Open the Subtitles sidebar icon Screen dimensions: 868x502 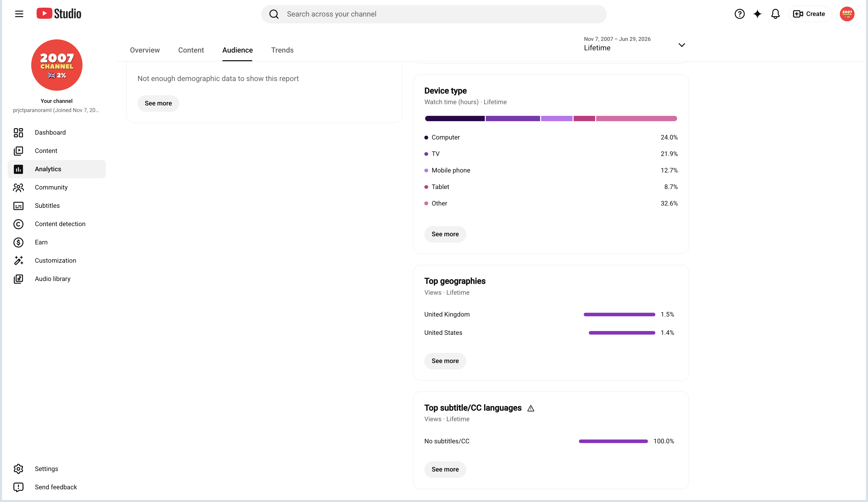[x=18, y=206]
